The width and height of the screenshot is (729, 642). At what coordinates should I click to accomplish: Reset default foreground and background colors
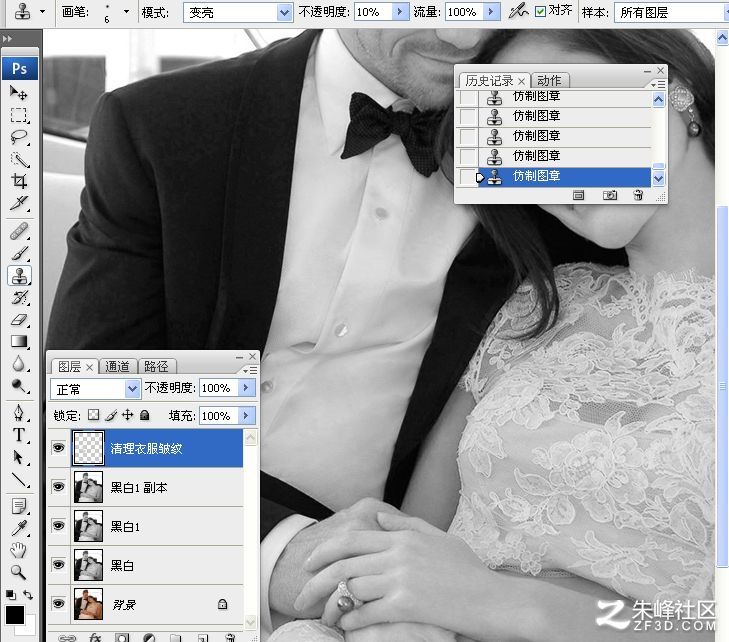(x=10, y=595)
